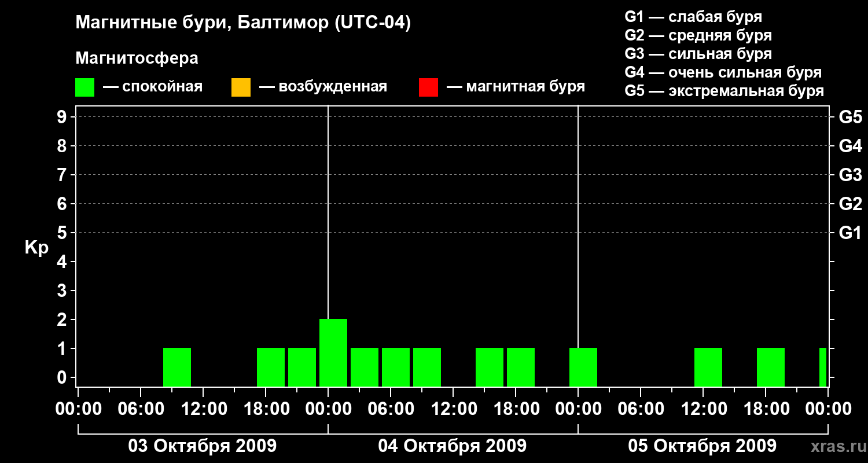Click the G5 right-axis storm level label
The height and width of the screenshot is (463, 868).
[851, 117]
